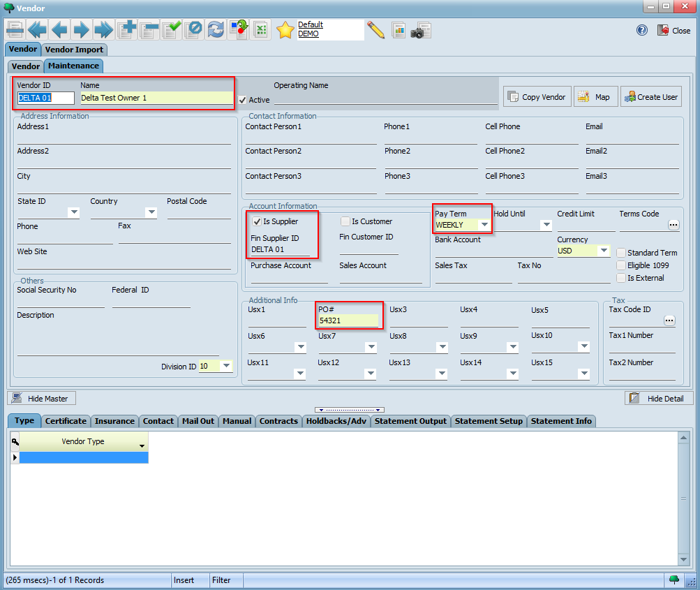Open the Usx10 dropdown
Image resolution: width=700 pixels, height=590 pixels.
[584, 346]
